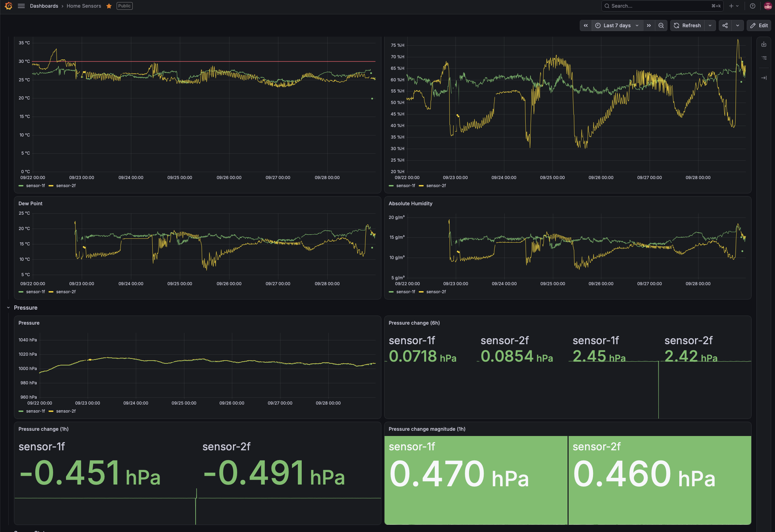775x532 pixels.
Task: Open the hamburger navigation menu
Action: [x=21, y=6]
